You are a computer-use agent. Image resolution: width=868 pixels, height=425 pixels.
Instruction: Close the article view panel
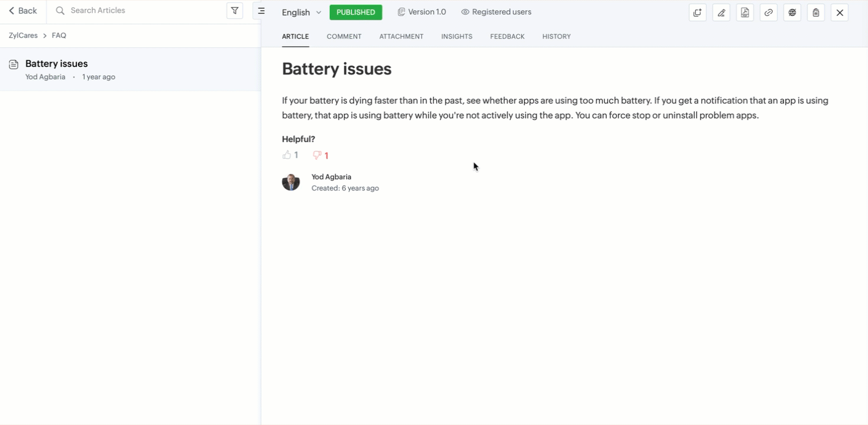pos(840,12)
